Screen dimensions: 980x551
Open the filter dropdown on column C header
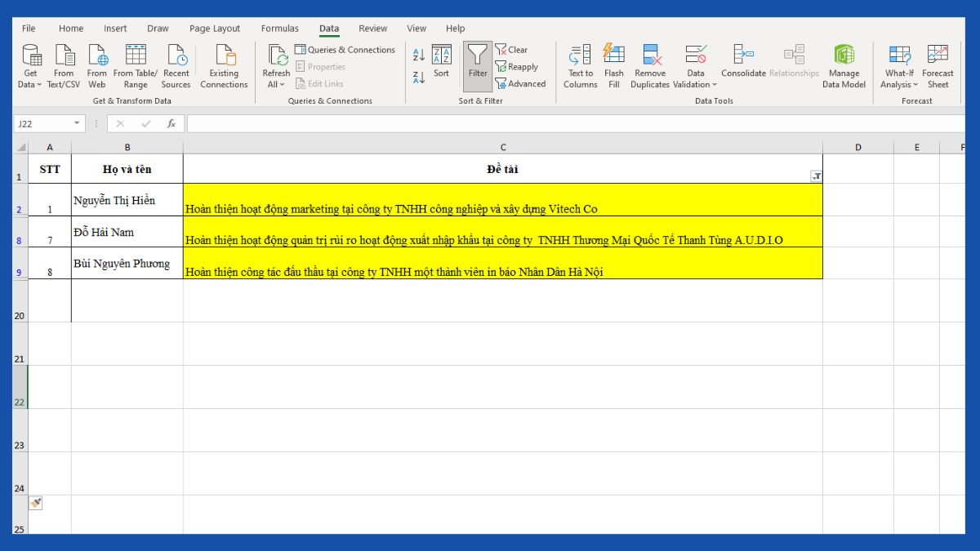815,175
